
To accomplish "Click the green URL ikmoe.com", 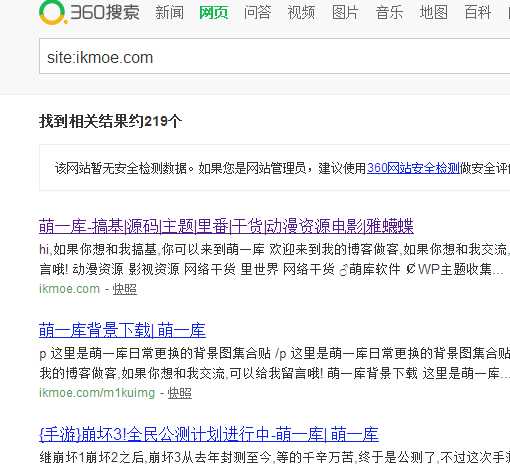I will pos(69,289).
